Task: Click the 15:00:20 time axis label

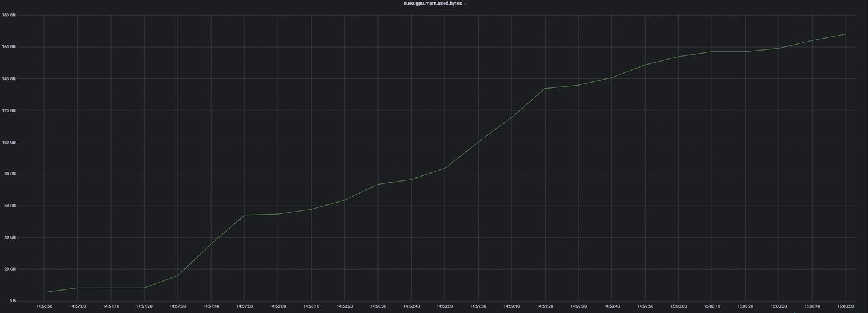Action: [745, 306]
